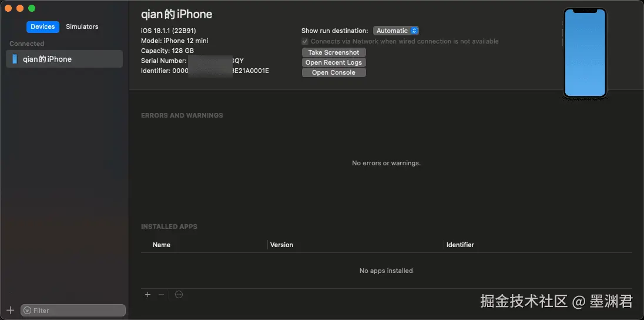Click the green zoom window button
This screenshot has width=644, height=320.
coord(32,8)
